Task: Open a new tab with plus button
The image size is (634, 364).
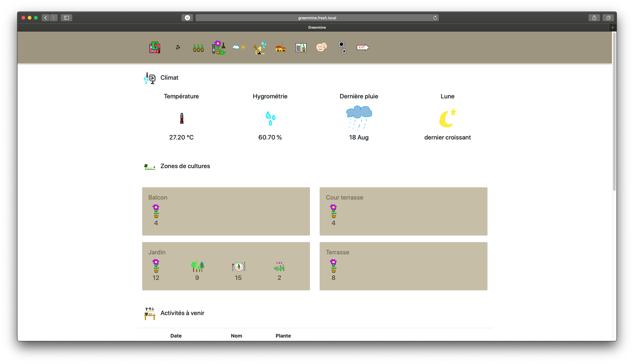Action: point(613,27)
